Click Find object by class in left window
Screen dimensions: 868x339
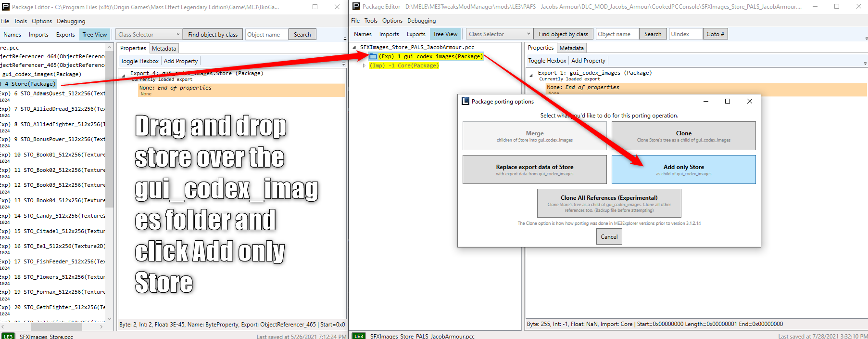tap(213, 35)
